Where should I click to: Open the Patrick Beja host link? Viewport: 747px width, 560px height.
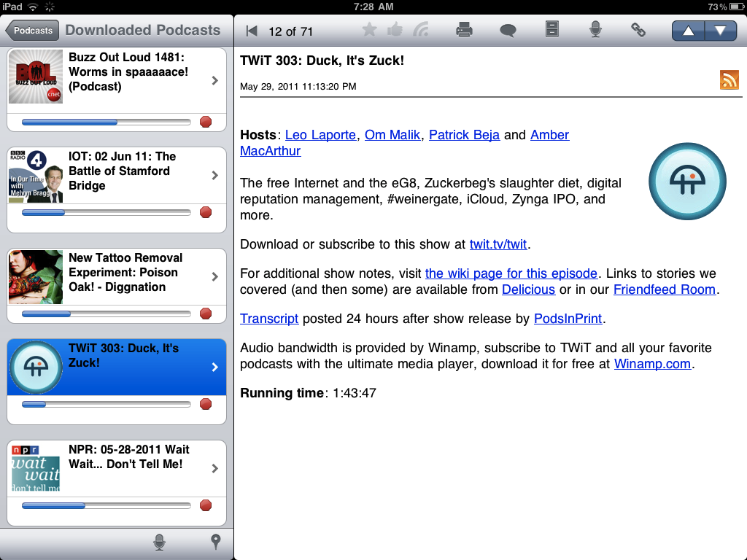pos(465,135)
